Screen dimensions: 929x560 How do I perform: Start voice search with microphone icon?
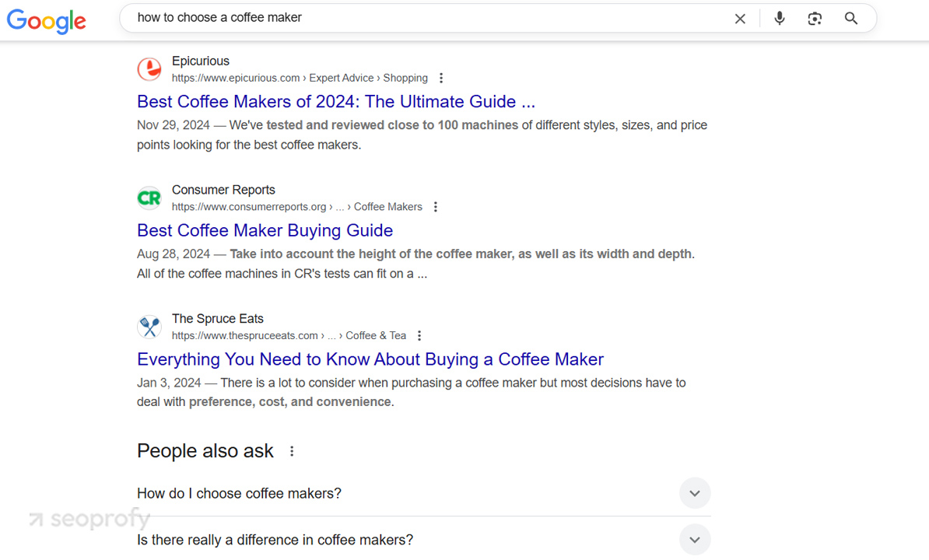pyautogui.click(x=780, y=19)
